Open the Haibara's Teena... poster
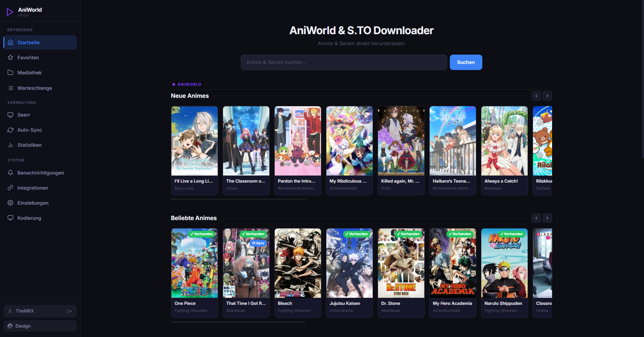 tap(453, 141)
